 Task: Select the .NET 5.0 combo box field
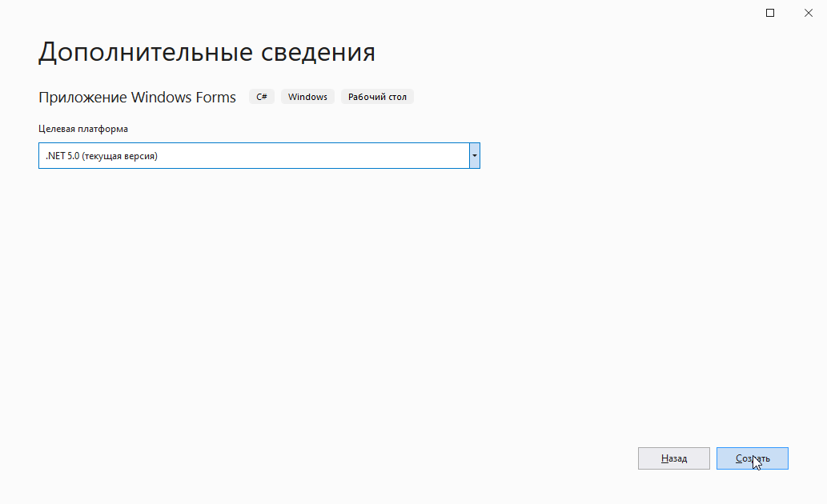pos(253,155)
